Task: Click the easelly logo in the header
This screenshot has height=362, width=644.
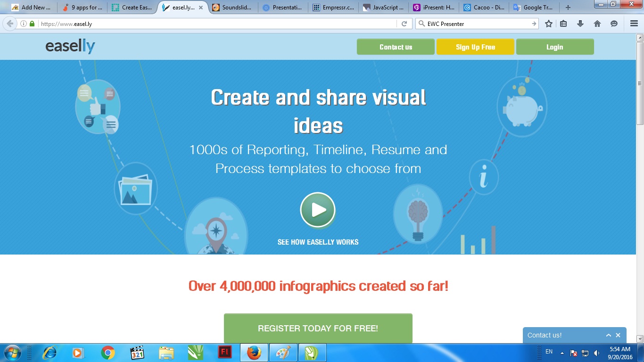Action: point(70,47)
